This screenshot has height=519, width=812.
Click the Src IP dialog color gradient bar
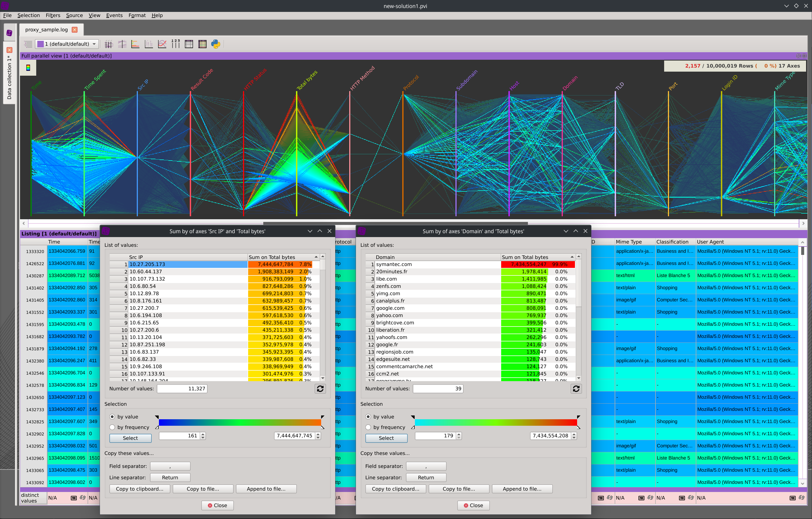click(x=239, y=422)
